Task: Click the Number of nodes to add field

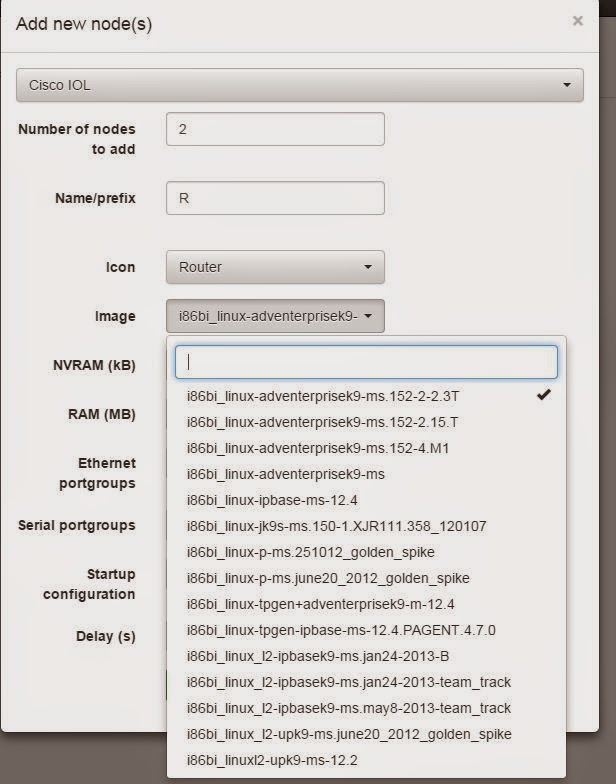Action: (x=275, y=129)
